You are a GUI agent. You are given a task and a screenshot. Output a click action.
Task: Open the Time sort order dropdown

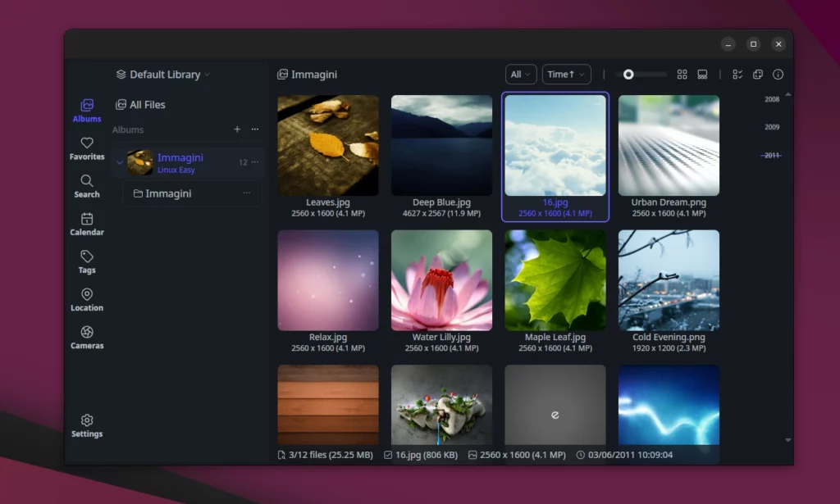[566, 74]
